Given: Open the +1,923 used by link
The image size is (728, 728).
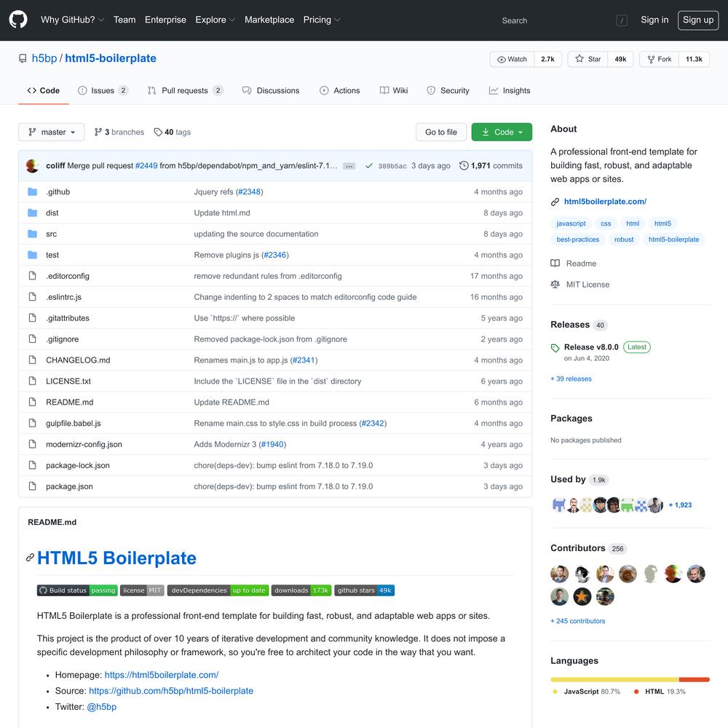Looking at the screenshot, I should (x=680, y=505).
